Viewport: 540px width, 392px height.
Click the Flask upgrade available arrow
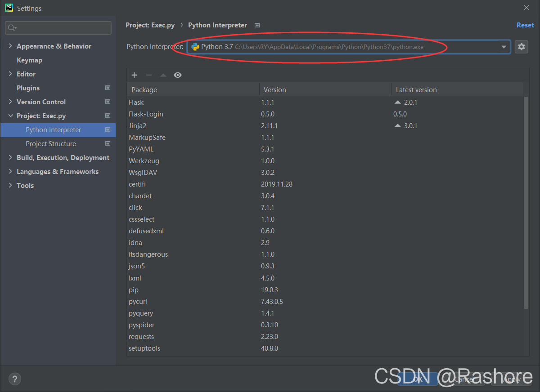click(397, 102)
